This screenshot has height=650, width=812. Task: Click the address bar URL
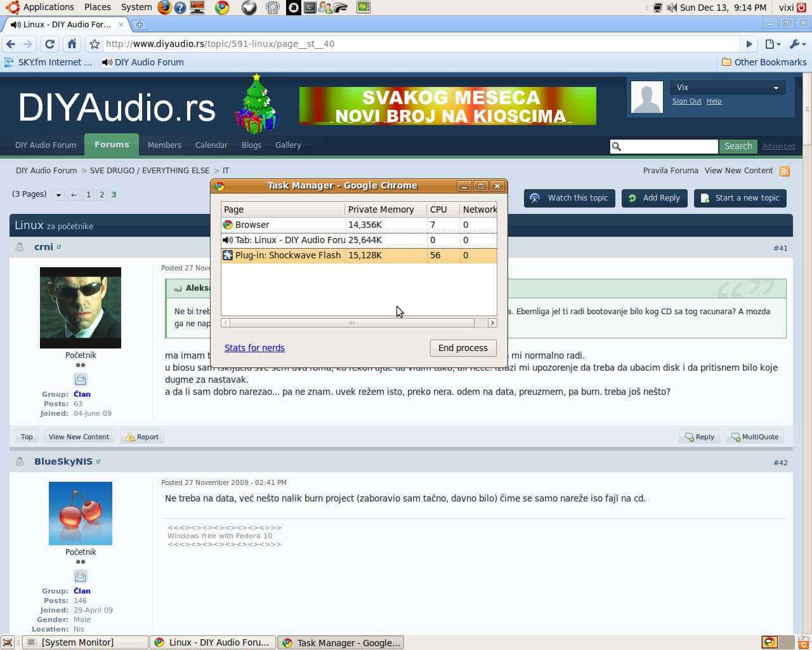click(220, 44)
